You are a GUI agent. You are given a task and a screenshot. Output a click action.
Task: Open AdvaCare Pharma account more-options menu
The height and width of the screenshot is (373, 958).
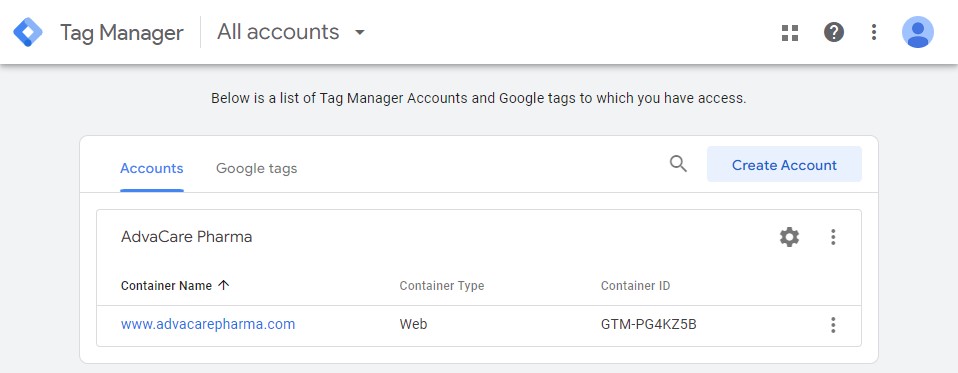pyautogui.click(x=833, y=237)
